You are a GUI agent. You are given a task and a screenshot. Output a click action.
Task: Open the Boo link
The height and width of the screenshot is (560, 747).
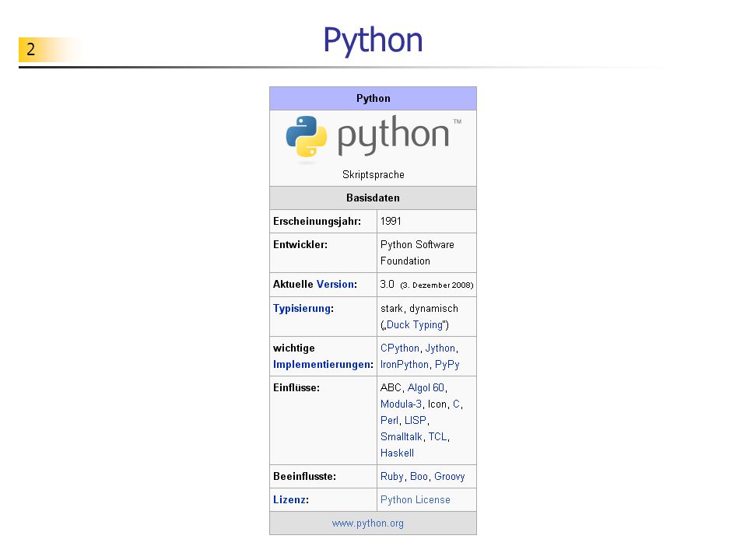tap(419, 476)
